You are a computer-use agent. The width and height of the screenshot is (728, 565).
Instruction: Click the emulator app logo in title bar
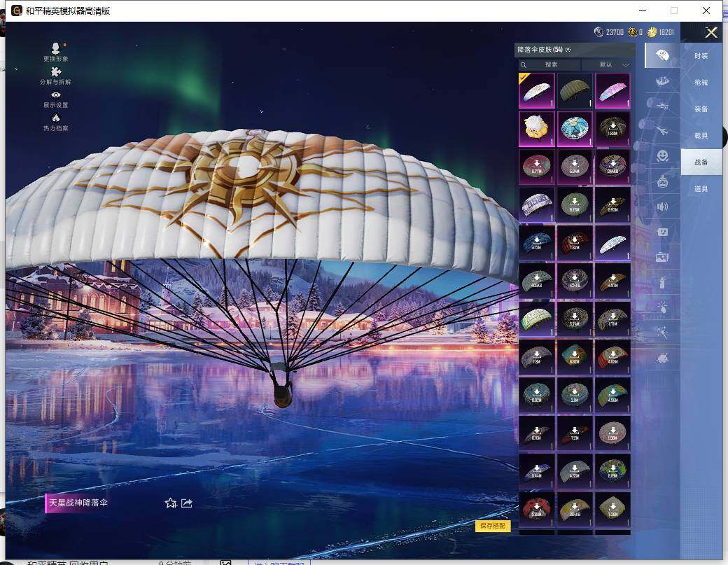click(x=16, y=11)
